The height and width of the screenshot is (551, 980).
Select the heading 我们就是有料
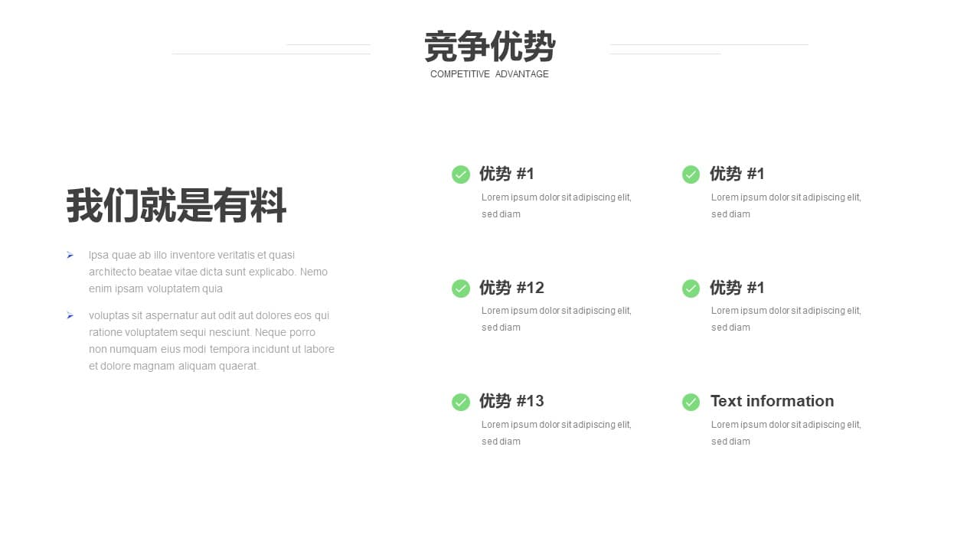tap(176, 206)
